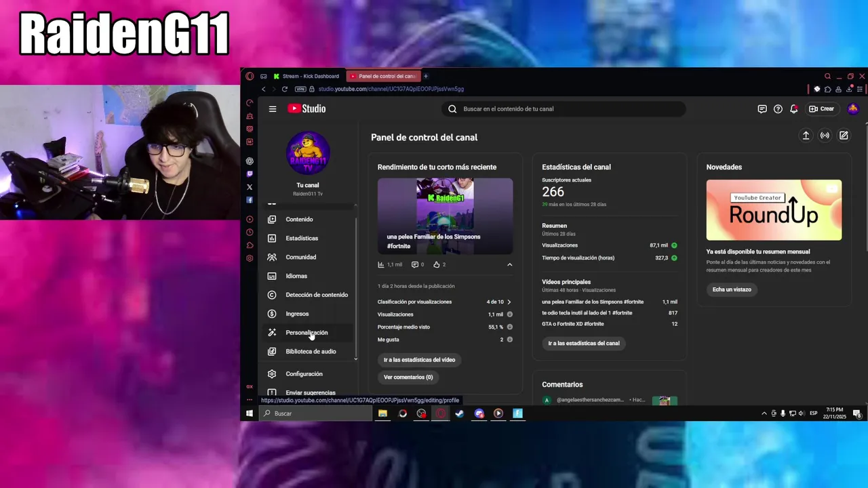Open Steam from the taskbar
The width and height of the screenshot is (868, 488).
click(x=460, y=413)
